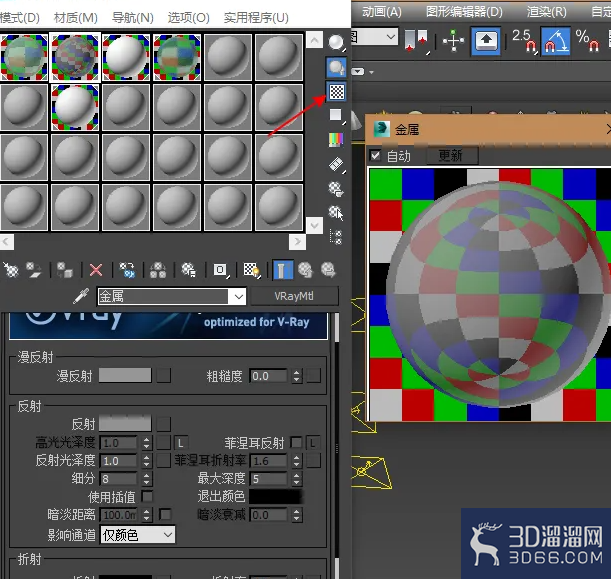Viewport: 611px width, 579px height.
Task: Open Material/Map Navigator icon
Action: (x=336, y=237)
